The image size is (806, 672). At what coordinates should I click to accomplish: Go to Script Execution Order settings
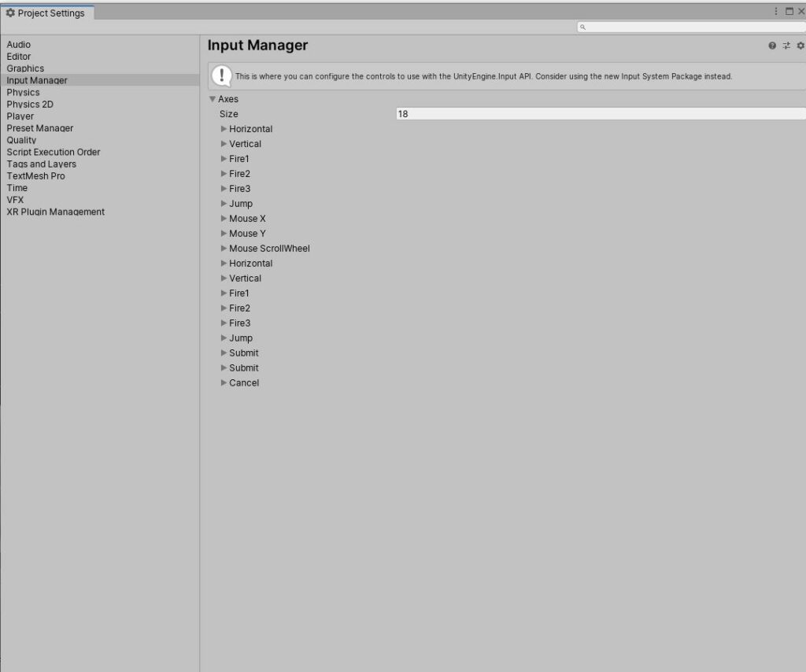(54, 152)
